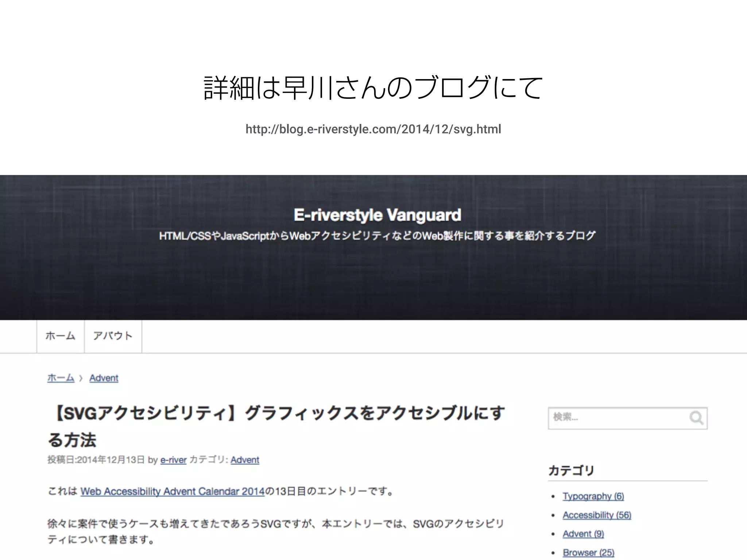The image size is (747, 560).
Task: Click the SVGアクセシビリティ article heading
Action: click(276, 427)
